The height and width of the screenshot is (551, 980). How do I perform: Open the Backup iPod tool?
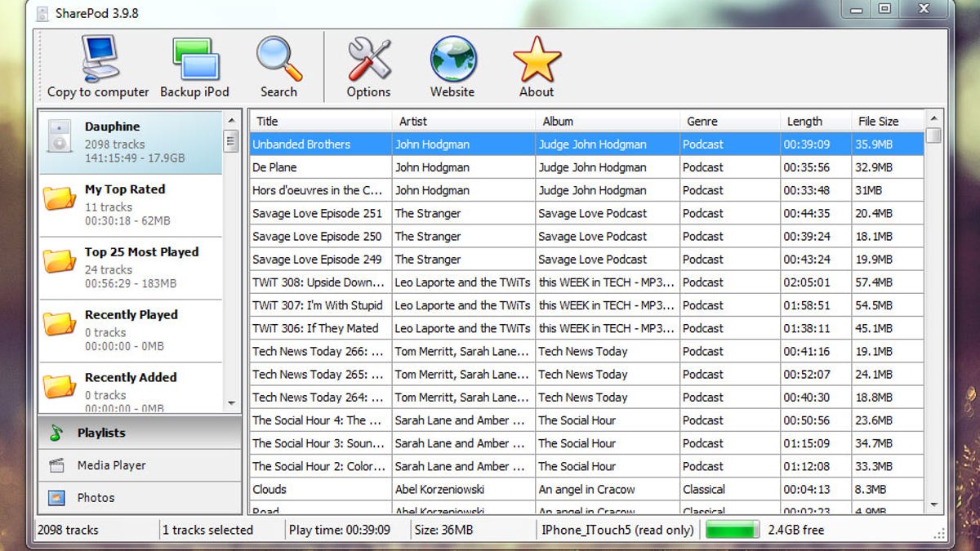195,58
